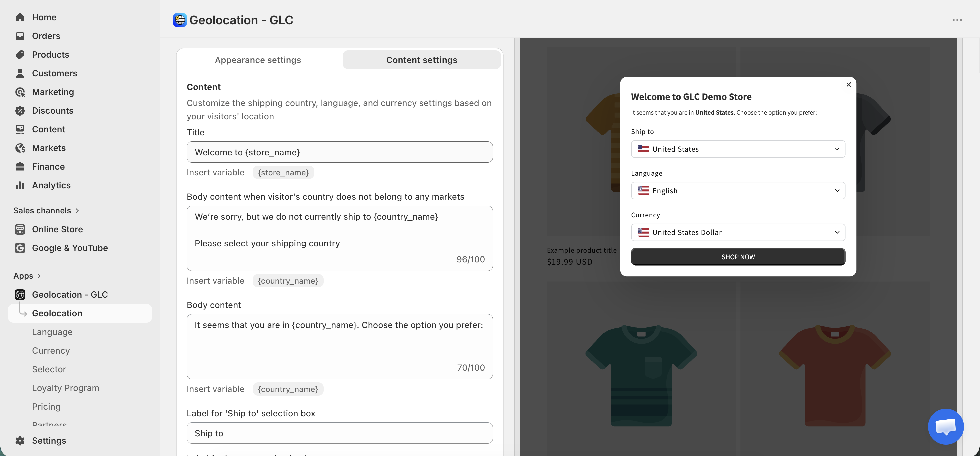
Task: Click the Content image icon
Action: point(20,129)
